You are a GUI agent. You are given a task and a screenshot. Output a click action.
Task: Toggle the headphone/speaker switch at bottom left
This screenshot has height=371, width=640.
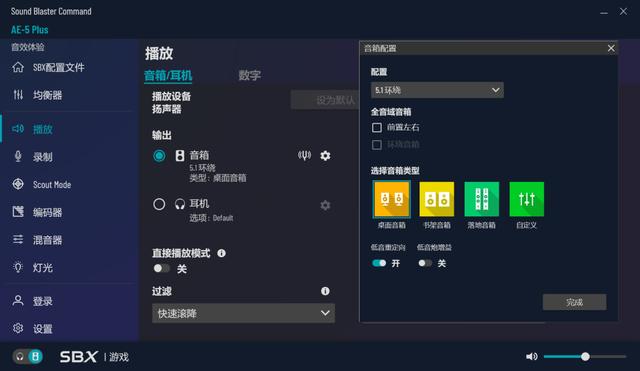tap(28, 357)
